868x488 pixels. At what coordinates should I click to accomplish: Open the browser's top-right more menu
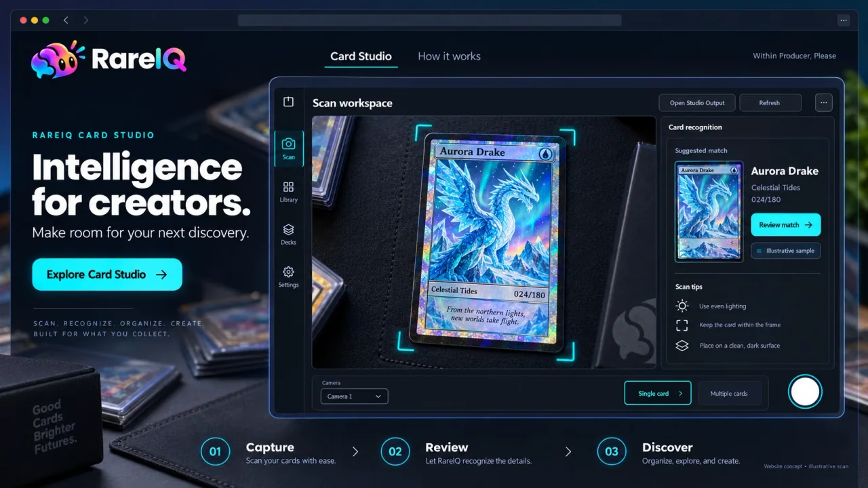click(844, 20)
